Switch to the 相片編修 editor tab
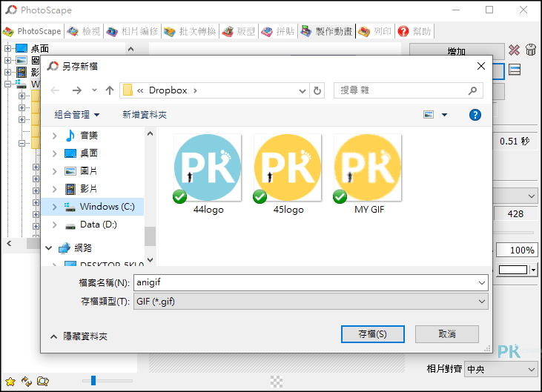The width and height of the screenshot is (542, 392). (132, 31)
